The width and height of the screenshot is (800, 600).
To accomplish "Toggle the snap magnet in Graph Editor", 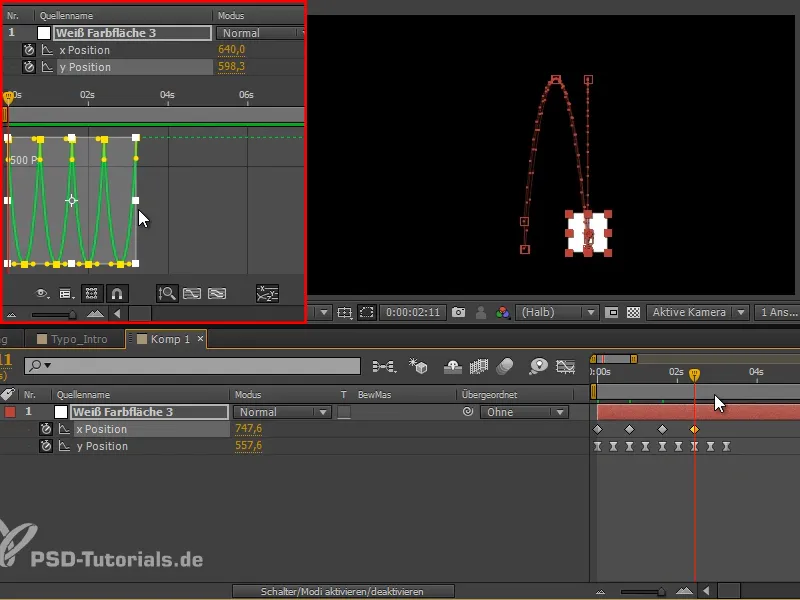I will (117, 293).
